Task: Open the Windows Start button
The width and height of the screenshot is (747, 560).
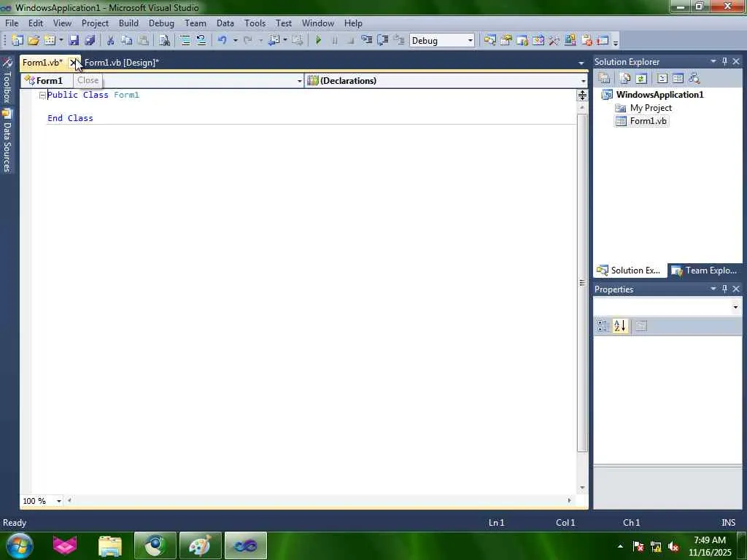Action: (20, 545)
